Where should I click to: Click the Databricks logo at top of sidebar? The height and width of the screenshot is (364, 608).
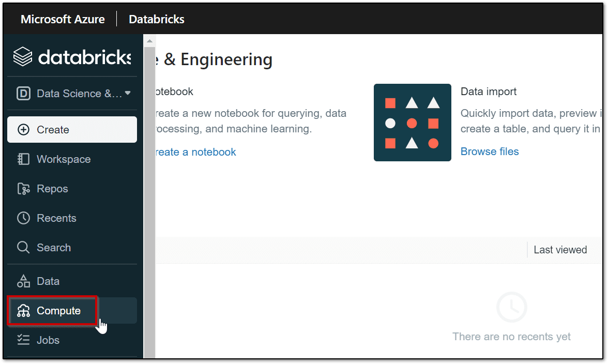71,56
